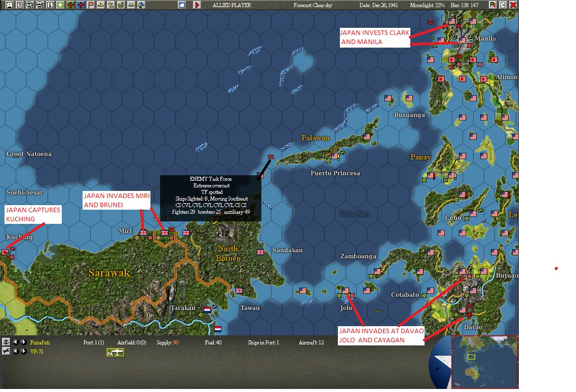Image resolution: width=576 pixels, height=392 pixels.
Task: Select the red plane on green icon
Action: 70,5
